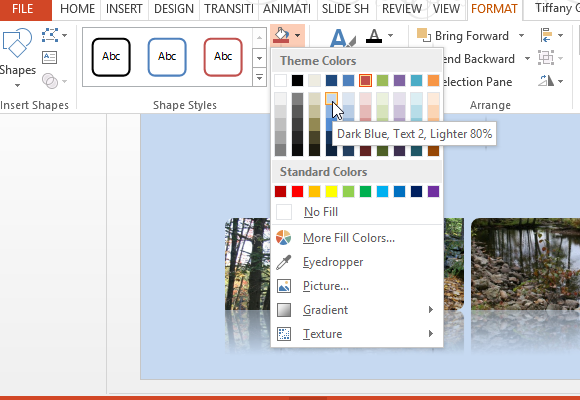This screenshot has height=400, width=580.
Task: Pick the dark red standard color swatch
Action: [x=280, y=191]
